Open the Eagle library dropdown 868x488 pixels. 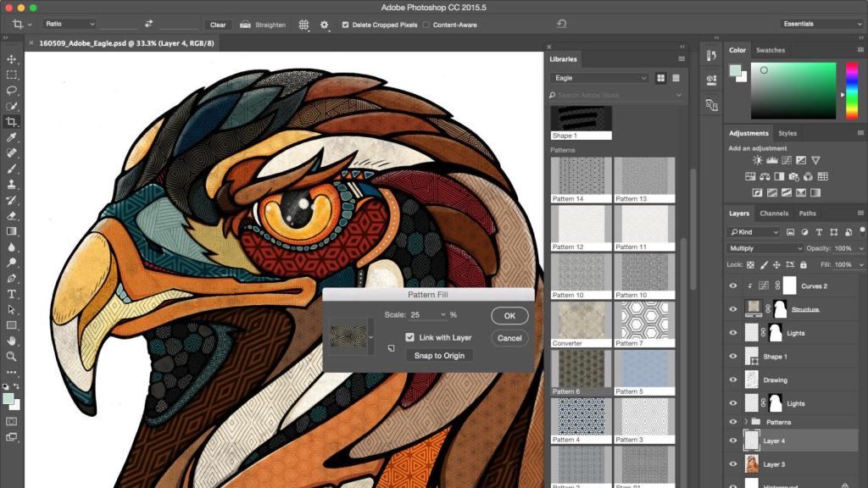coord(598,78)
